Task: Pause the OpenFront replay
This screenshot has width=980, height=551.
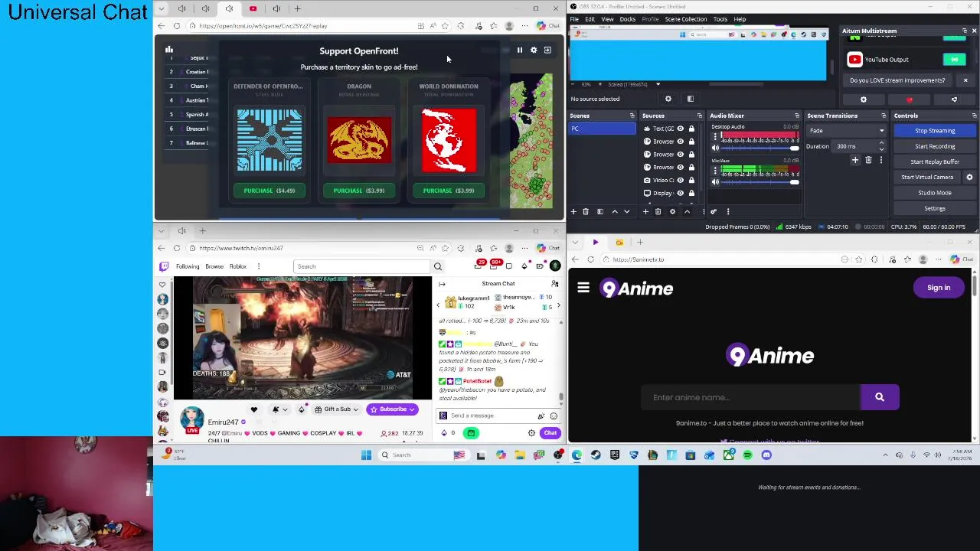Action: point(519,51)
